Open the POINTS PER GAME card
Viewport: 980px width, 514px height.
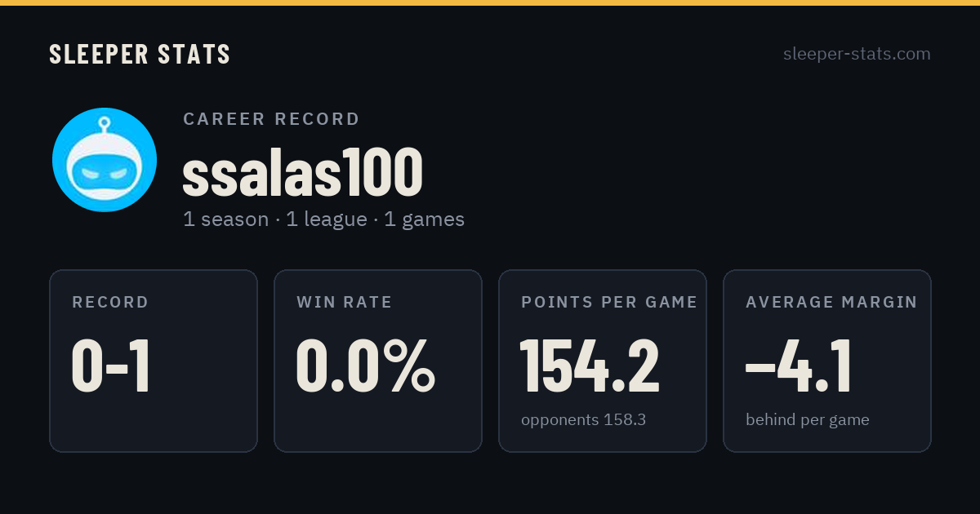[x=603, y=361]
